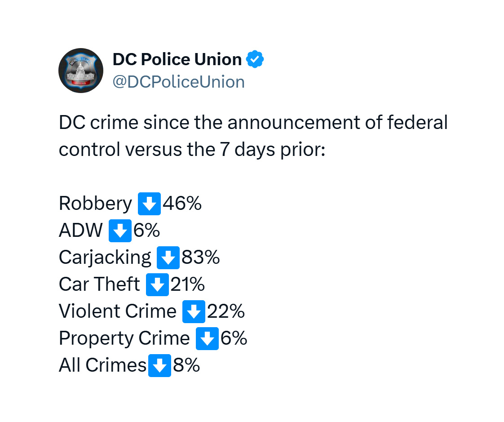
Task: Open the DC Police Union profile avatar
Action: 81,71
